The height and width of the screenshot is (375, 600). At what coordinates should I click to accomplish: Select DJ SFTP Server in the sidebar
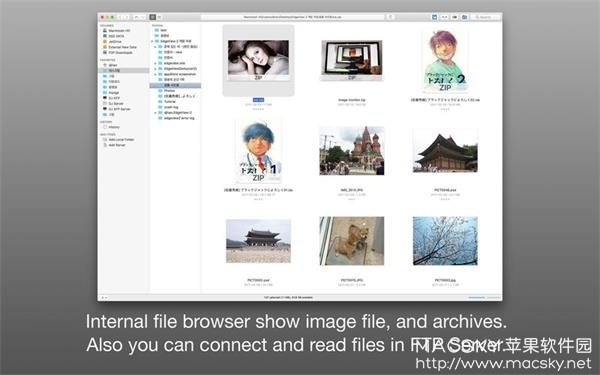click(119, 109)
